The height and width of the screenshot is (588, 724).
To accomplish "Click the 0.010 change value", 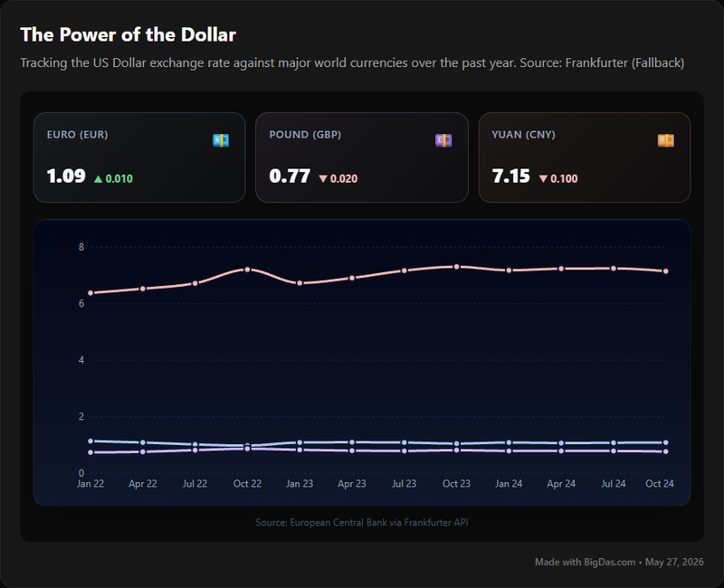I will [x=119, y=179].
